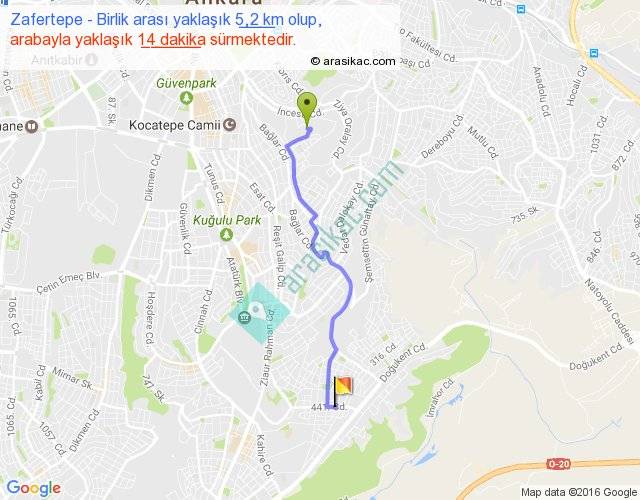Click the Anıtkabir landmark icon
This screenshot has width=640, height=500.
tap(91, 60)
